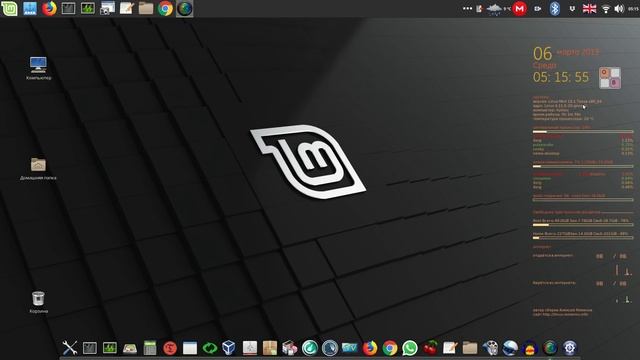This screenshot has width=640, height=360.
Task: Click the shield update manager tray icon
Action: click(x=572, y=9)
